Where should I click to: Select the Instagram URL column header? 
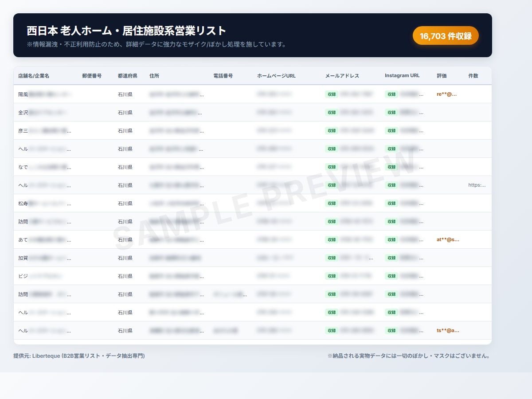click(402, 75)
